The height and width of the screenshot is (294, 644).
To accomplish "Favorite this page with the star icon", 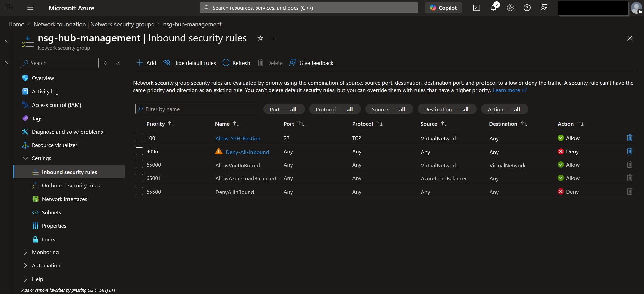I will point(260,38).
